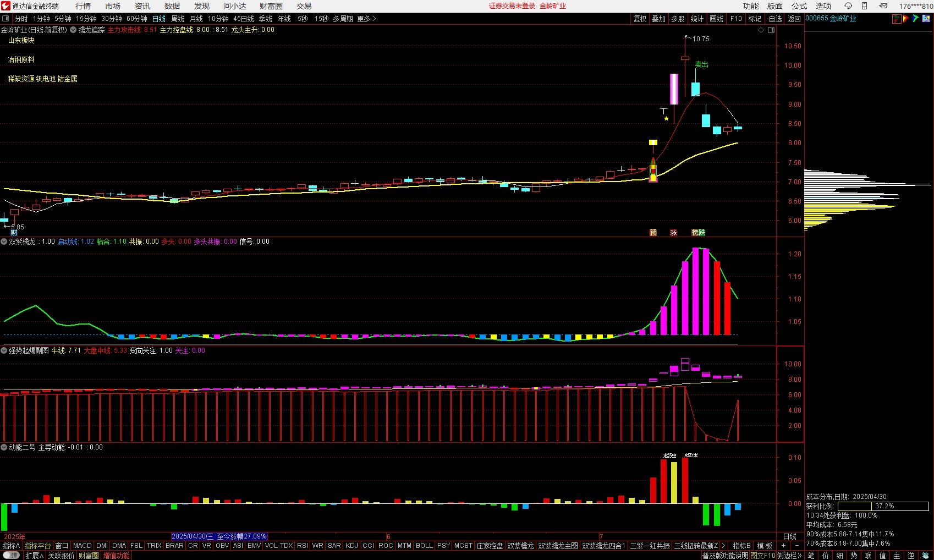
Task: Toggle 标记 mark option
Action: pyautogui.click(x=755, y=19)
